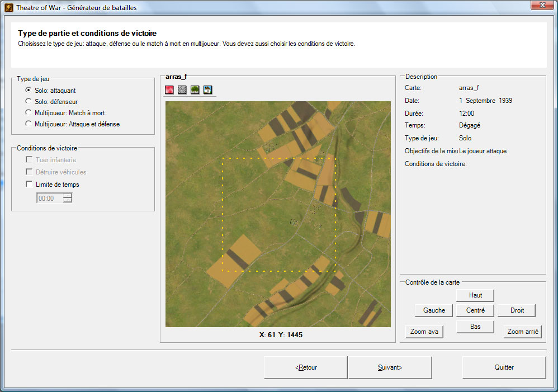Click the Quitter button
The image size is (558, 392).
(x=504, y=368)
